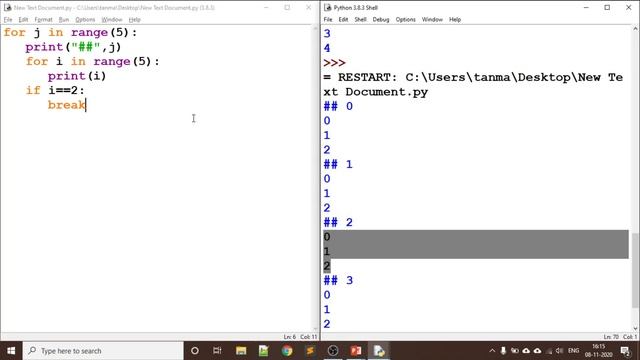Click the taskbar search box
The width and height of the screenshot is (640, 360).
pyautogui.click(x=103, y=351)
